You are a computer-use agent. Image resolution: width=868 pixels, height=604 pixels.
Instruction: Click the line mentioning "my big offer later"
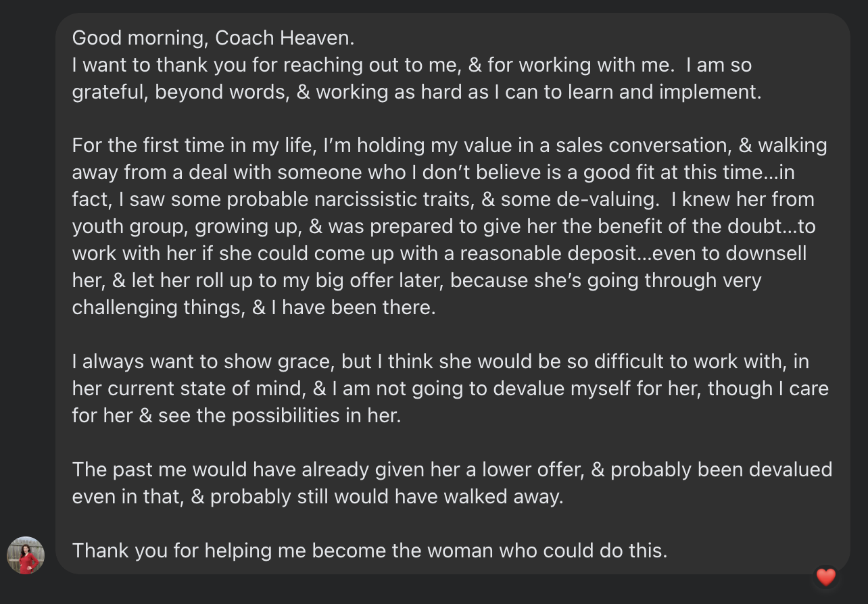coord(416,280)
